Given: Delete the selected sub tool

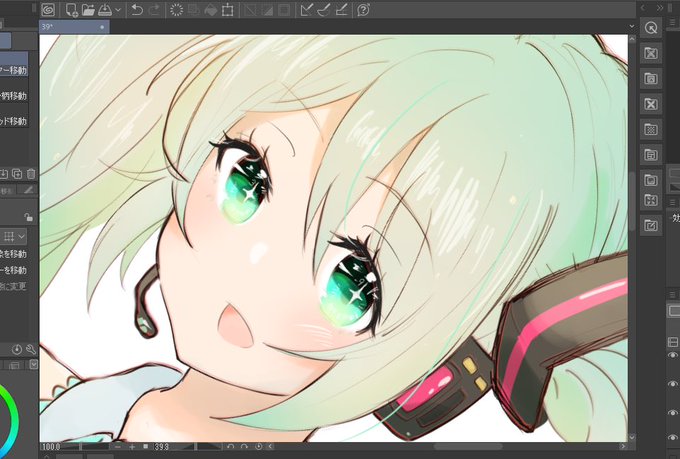Looking at the screenshot, I should point(31,174).
